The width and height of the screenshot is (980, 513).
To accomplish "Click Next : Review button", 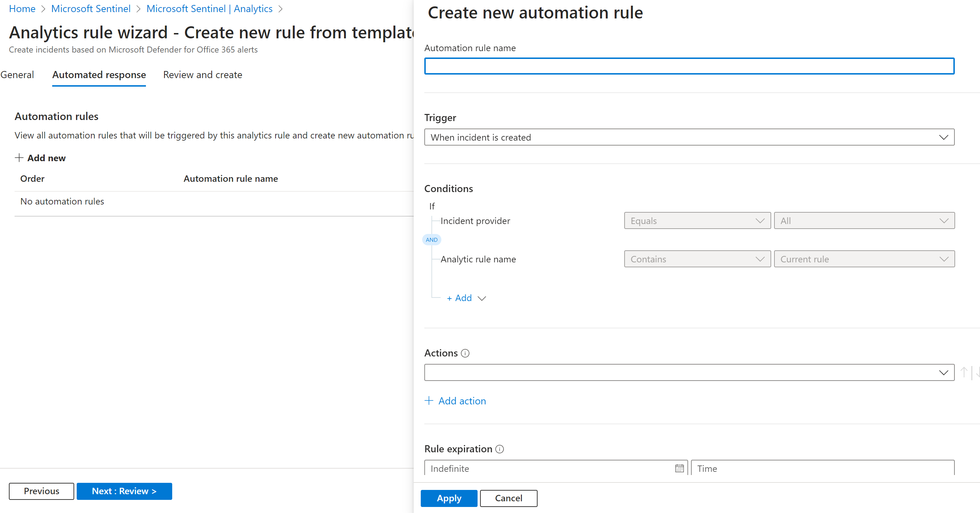I will pyautogui.click(x=124, y=491).
